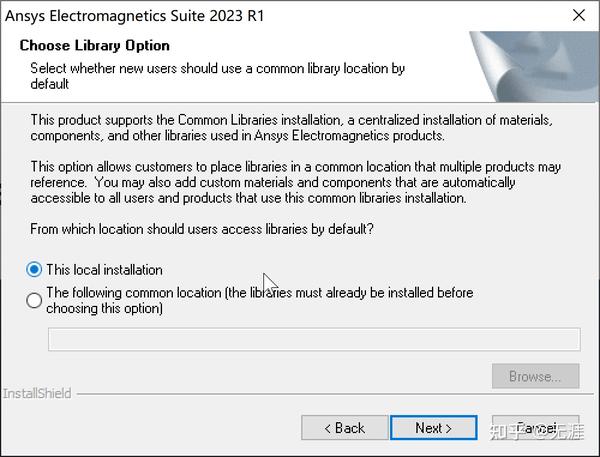The image size is (600, 457).
Task: Click the "This option allows customers" paragraph
Action: [x=295, y=182]
